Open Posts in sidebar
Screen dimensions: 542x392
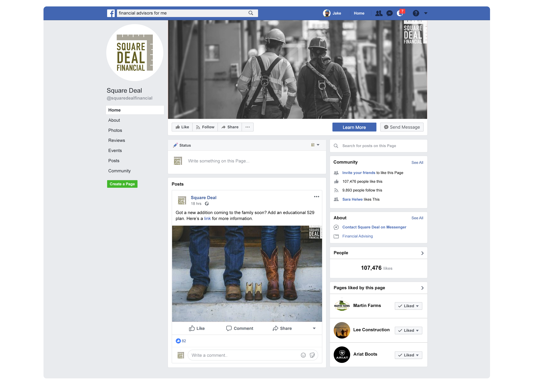(114, 161)
